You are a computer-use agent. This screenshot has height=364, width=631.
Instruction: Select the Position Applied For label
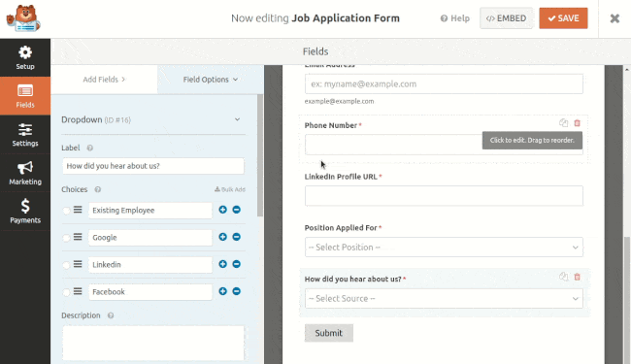pos(341,228)
